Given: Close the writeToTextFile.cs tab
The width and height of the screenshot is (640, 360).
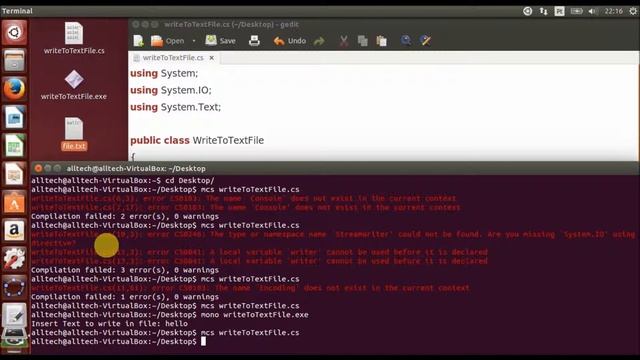Looking at the screenshot, I should [x=211, y=58].
